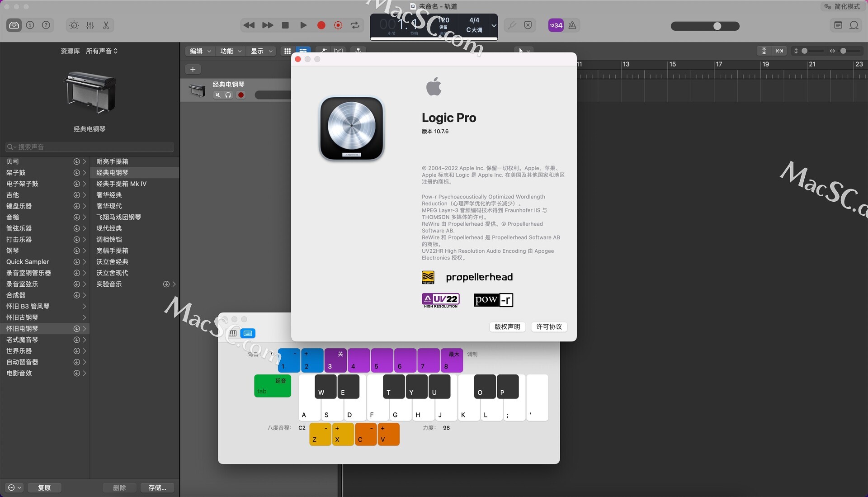Image resolution: width=868 pixels, height=497 pixels.
Task: Open the 编辑 menu in tracks area
Action: pyautogui.click(x=200, y=51)
